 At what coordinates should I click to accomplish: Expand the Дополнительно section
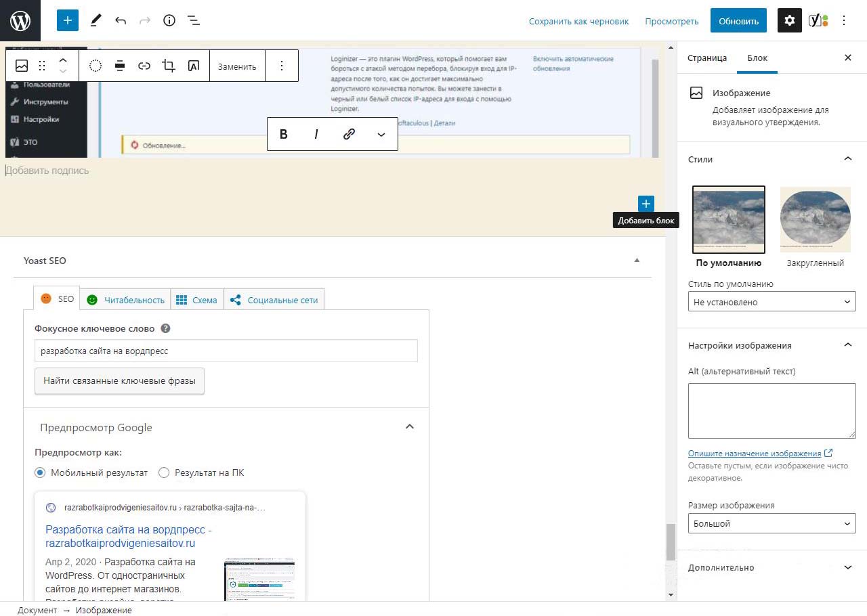tap(771, 567)
